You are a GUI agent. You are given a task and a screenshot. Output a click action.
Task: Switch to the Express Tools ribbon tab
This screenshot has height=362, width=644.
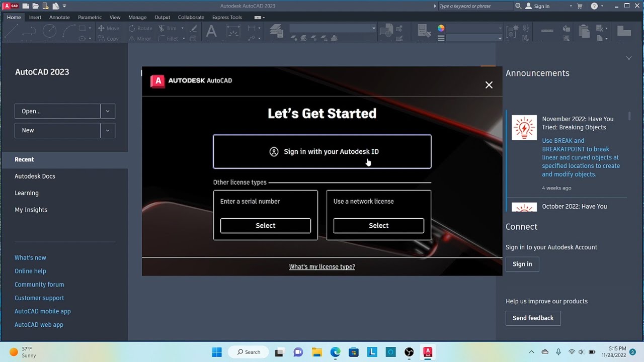227,17
